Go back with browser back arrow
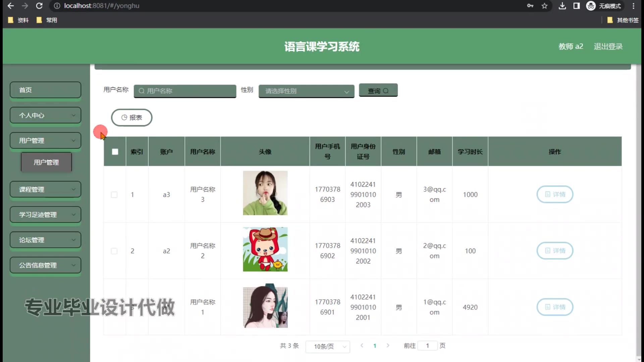 pos(11,6)
